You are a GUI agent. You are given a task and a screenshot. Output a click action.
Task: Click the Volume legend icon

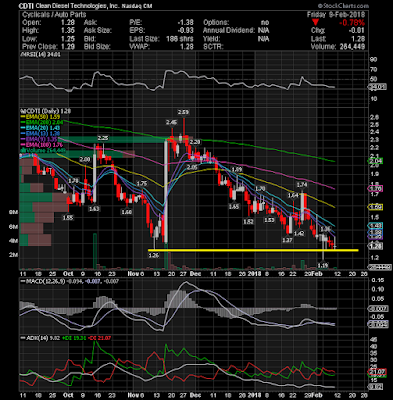tap(23, 150)
